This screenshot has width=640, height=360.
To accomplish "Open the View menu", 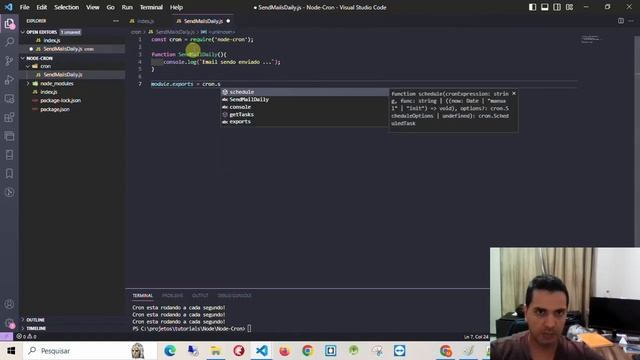I will pos(93,7).
